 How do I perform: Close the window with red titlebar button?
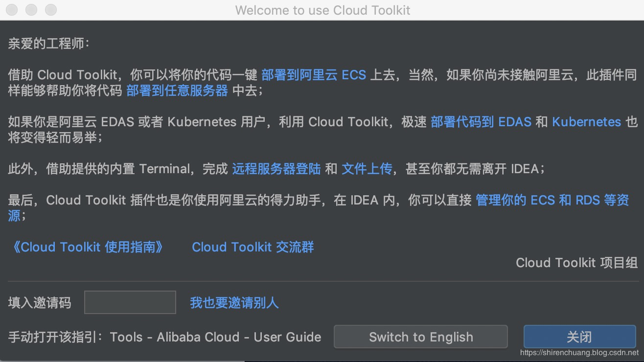point(12,10)
